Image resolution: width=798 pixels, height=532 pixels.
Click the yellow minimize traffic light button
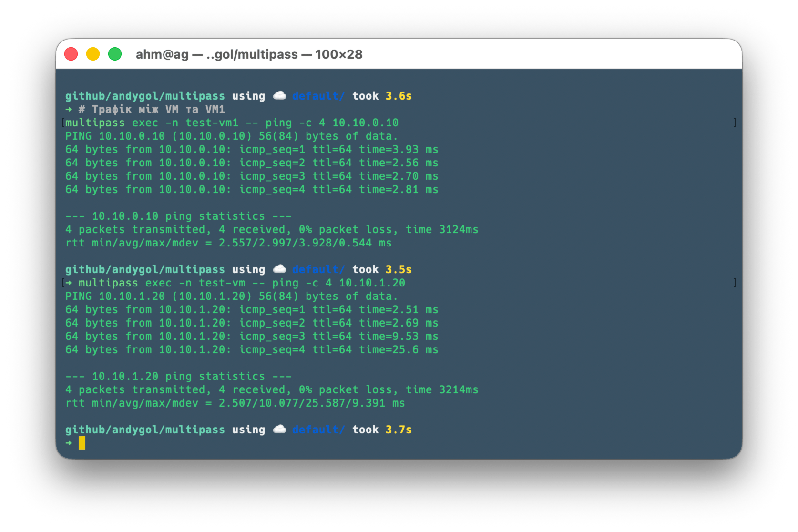tap(92, 54)
